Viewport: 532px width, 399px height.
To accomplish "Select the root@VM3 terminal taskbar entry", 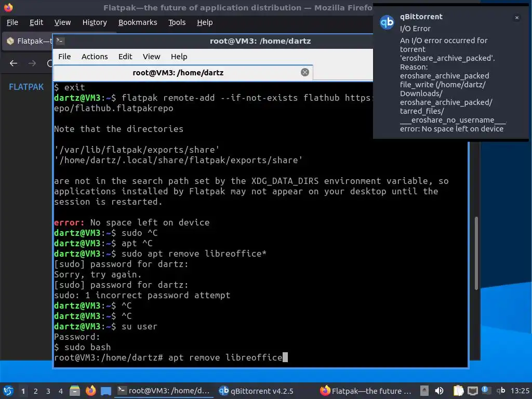I will tap(164, 391).
